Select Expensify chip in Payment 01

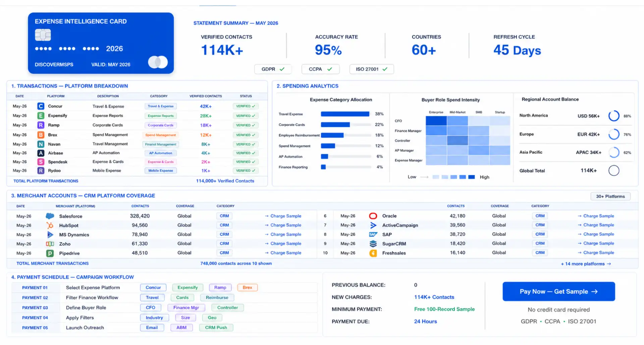click(187, 288)
